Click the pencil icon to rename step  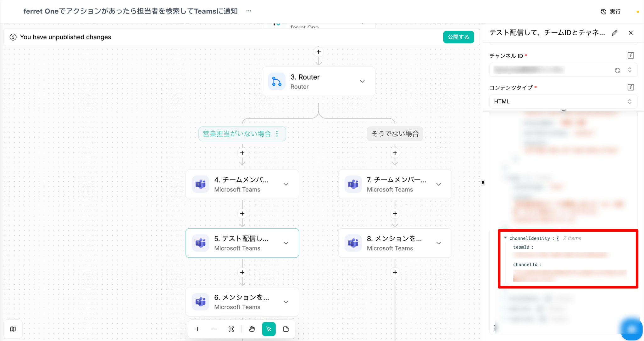[615, 33]
